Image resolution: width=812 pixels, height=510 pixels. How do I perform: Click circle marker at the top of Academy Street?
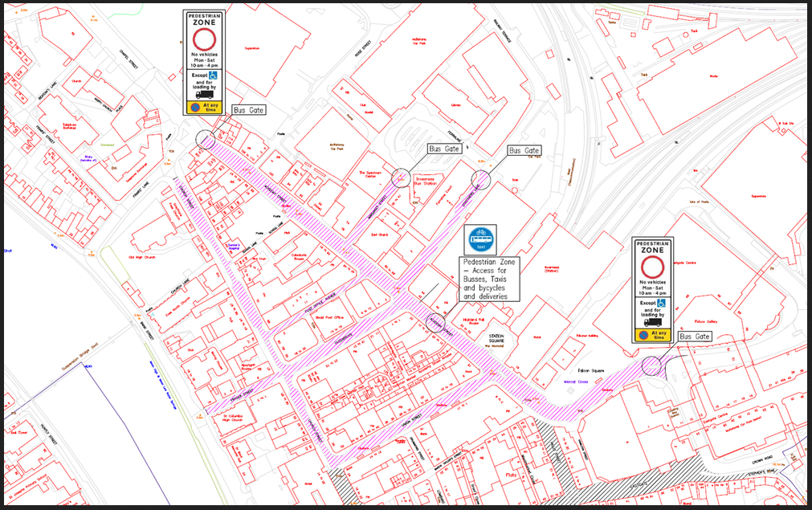pos(206,140)
